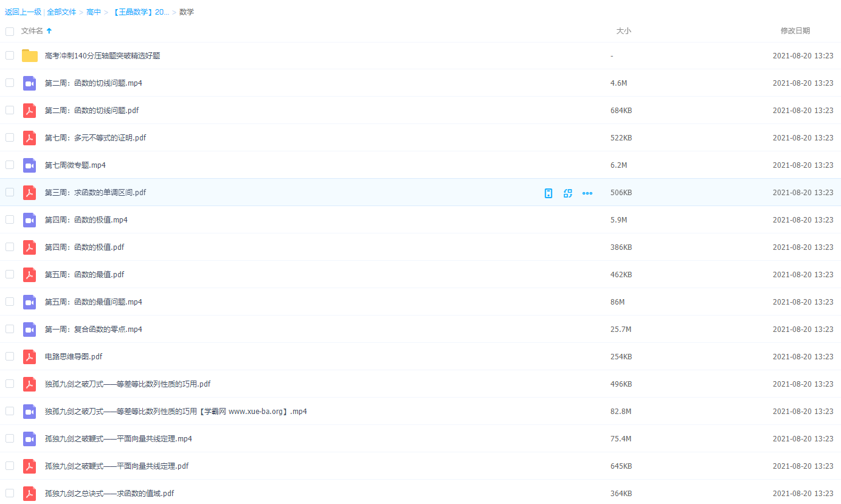This screenshot has height=504, width=841.
Task: Click the 返回上一级 link
Action: pos(23,12)
